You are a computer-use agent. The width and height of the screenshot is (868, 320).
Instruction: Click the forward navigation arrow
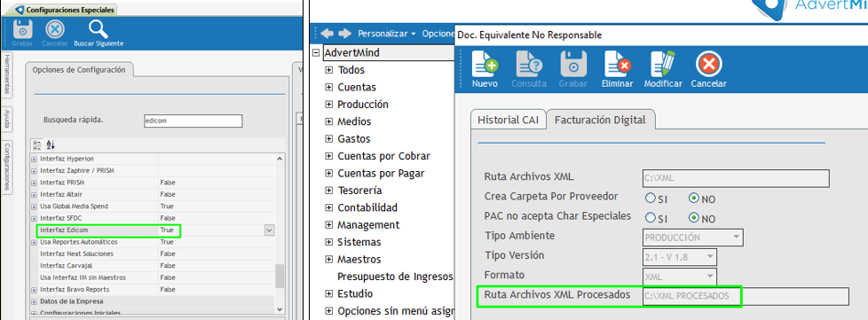click(x=345, y=33)
